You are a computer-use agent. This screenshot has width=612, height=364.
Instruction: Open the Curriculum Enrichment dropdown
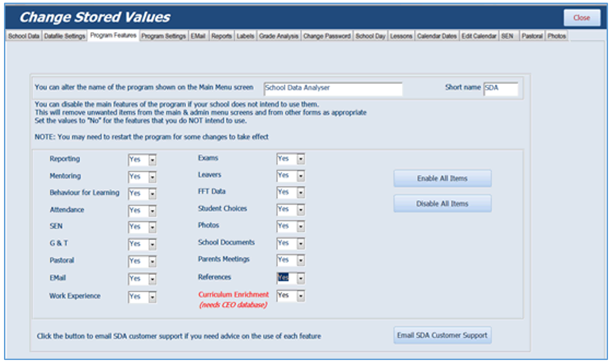(301, 296)
